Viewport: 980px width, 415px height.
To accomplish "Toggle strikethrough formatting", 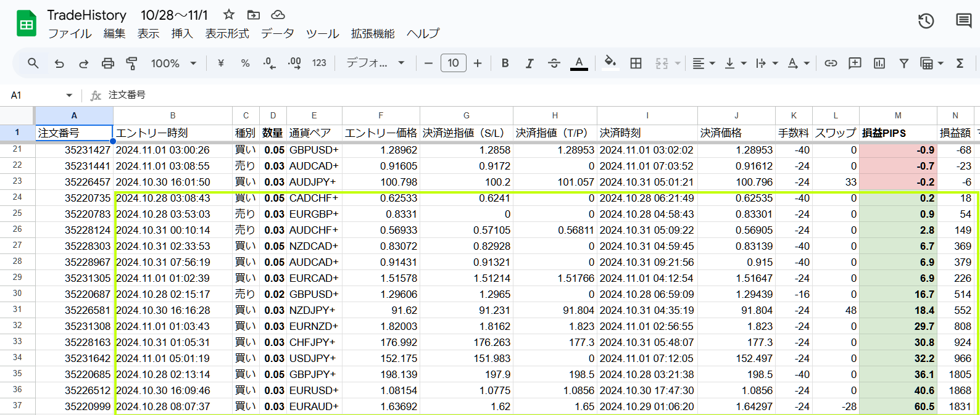I will click(554, 63).
